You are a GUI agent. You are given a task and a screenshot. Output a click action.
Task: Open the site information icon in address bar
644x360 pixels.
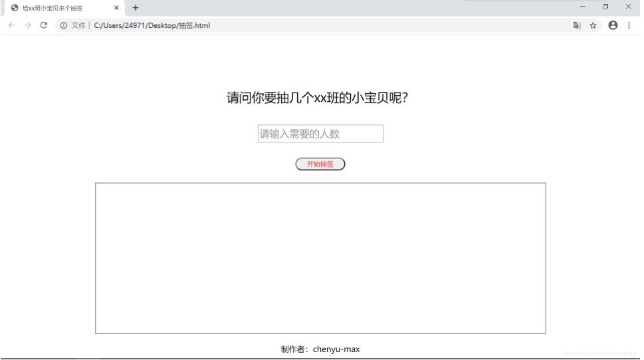pyautogui.click(x=64, y=25)
